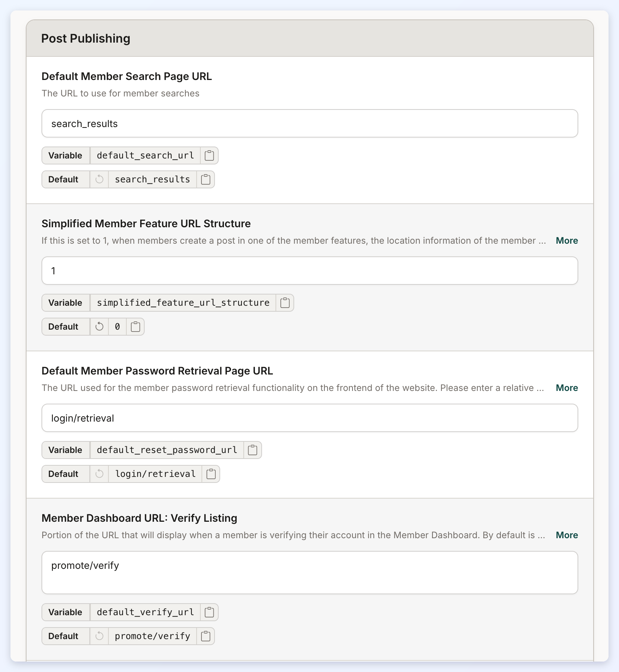Reset password retrieval URL to login/retrieval
The width and height of the screenshot is (619, 672).
point(99,474)
